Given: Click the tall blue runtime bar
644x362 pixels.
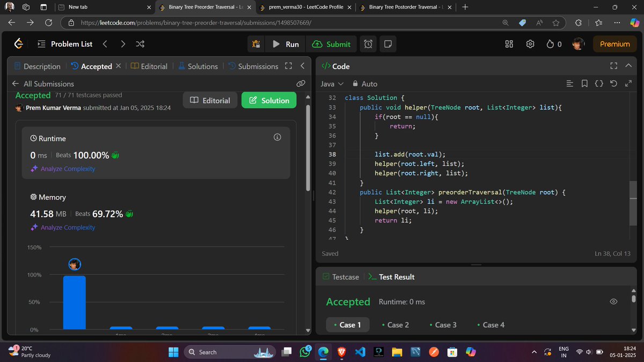Looking at the screenshot, I should tap(75, 302).
